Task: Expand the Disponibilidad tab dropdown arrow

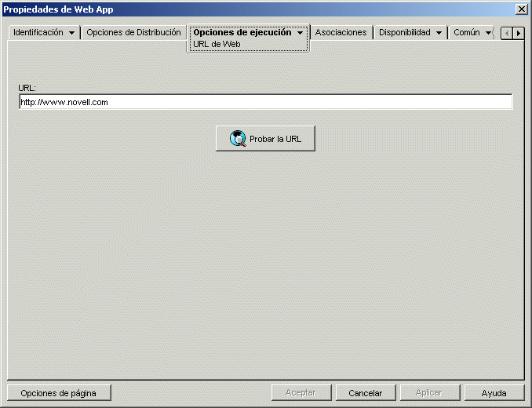Action: coord(439,33)
